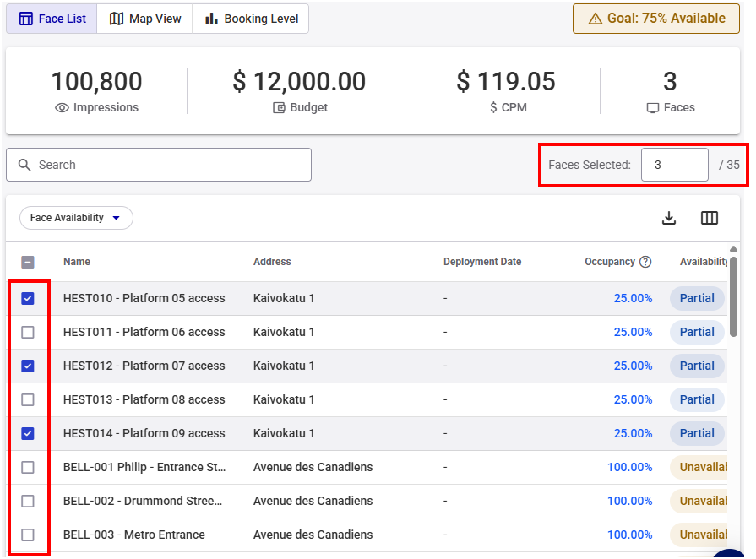Open the 25.00% occupancy link for HEST014
The image size is (756, 559).
click(x=633, y=433)
